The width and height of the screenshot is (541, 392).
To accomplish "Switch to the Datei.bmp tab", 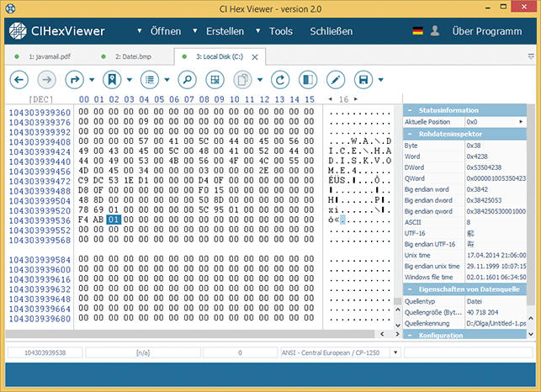I will [x=134, y=56].
